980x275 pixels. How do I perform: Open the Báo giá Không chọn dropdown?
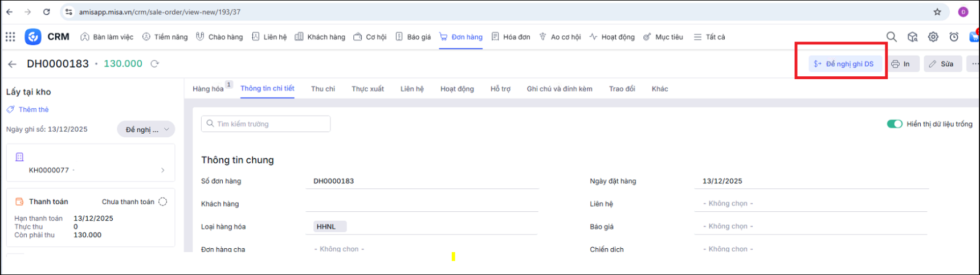point(810,226)
